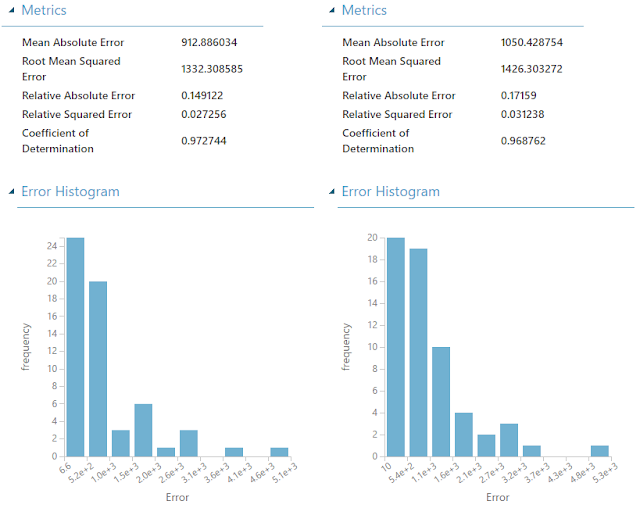Collapse the left Error Histogram triangle
The width and height of the screenshot is (640, 508).
[11, 191]
